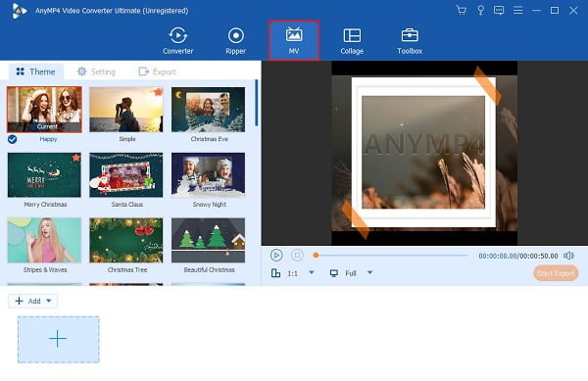Open the feedback chat icon

tap(499, 11)
